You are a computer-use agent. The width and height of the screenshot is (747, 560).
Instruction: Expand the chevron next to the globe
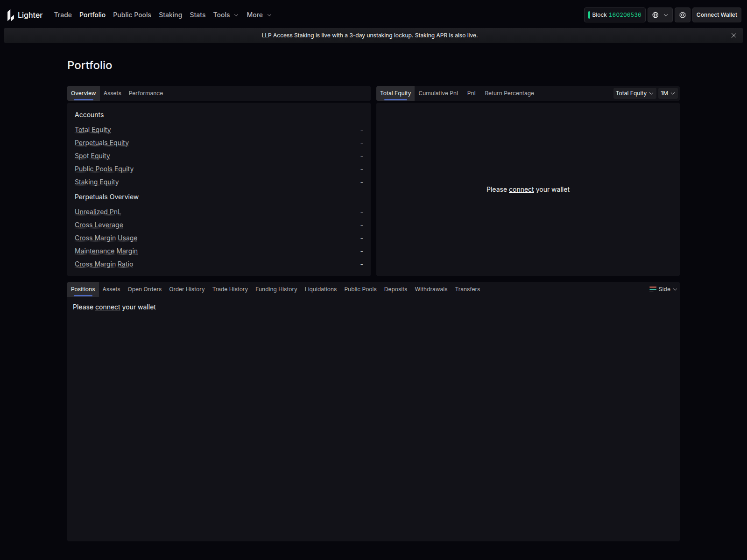(666, 15)
